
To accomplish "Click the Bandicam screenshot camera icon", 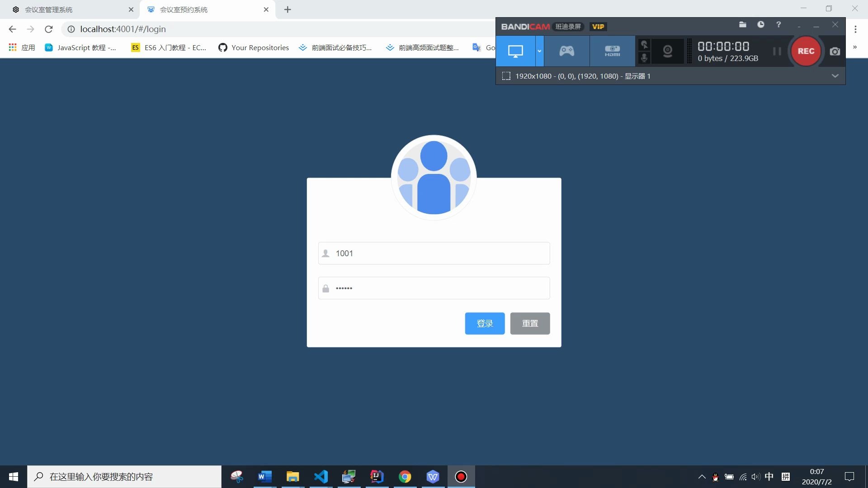I will 835,51.
